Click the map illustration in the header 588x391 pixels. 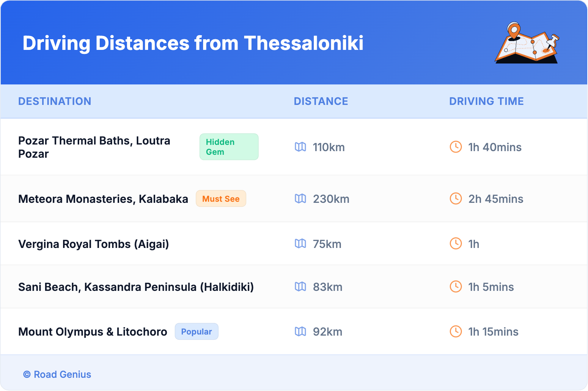coord(527,43)
